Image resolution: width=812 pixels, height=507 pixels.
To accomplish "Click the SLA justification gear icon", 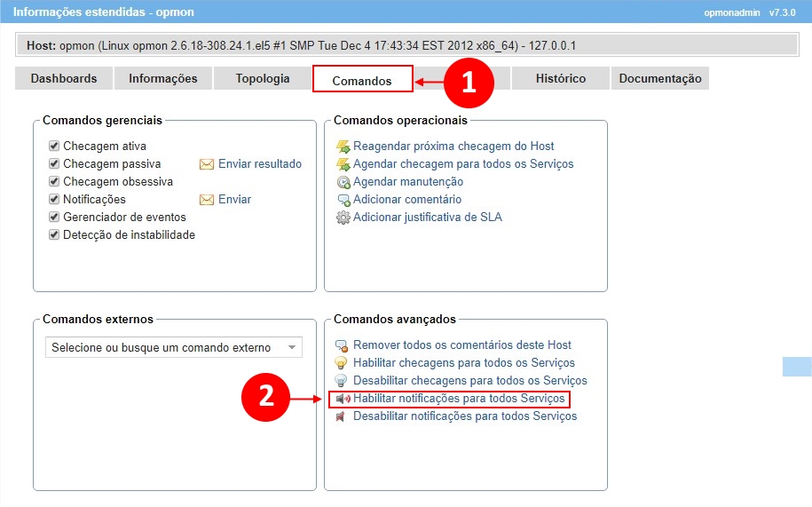I will point(343,218).
